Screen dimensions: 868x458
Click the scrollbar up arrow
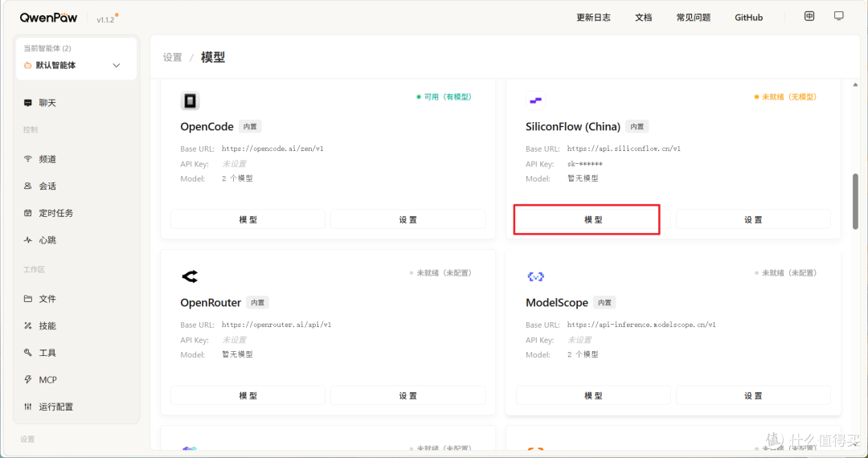pos(855,84)
